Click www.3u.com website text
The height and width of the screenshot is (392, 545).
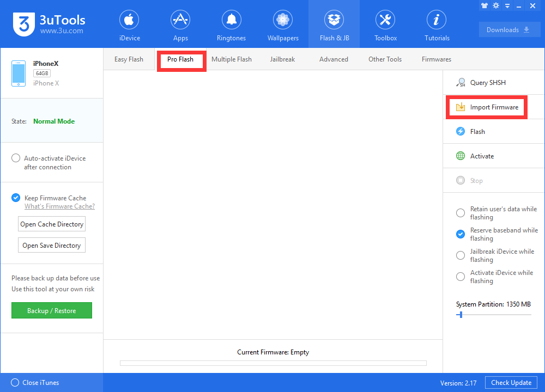(x=62, y=30)
